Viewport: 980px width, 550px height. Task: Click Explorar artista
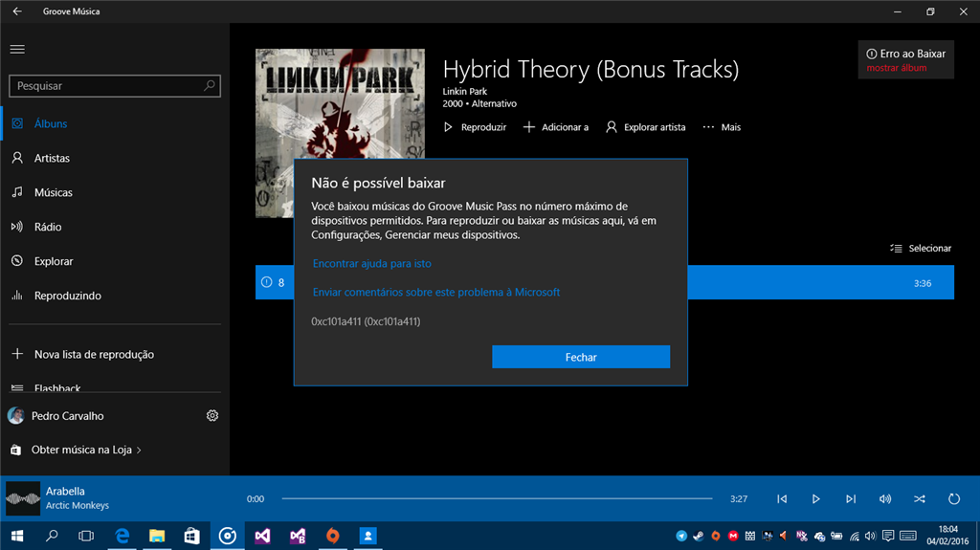click(x=645, y=127)
